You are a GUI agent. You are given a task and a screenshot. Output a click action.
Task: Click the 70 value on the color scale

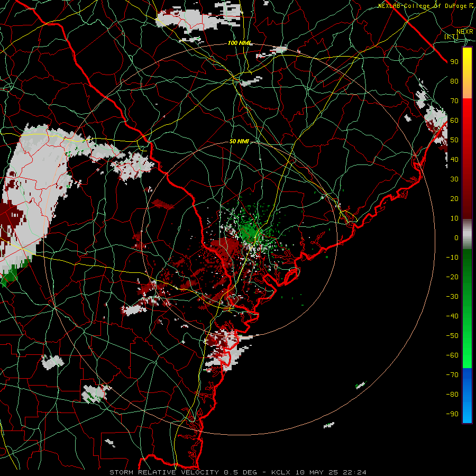[x=454, y=101]
